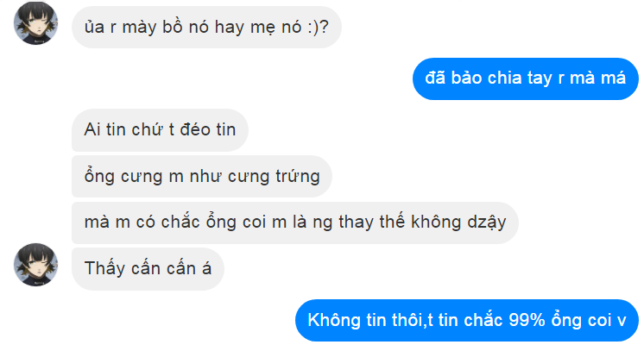Click the blue message 'Không tin thôi,t tin chắc 99%'

[x=467, y=320]
